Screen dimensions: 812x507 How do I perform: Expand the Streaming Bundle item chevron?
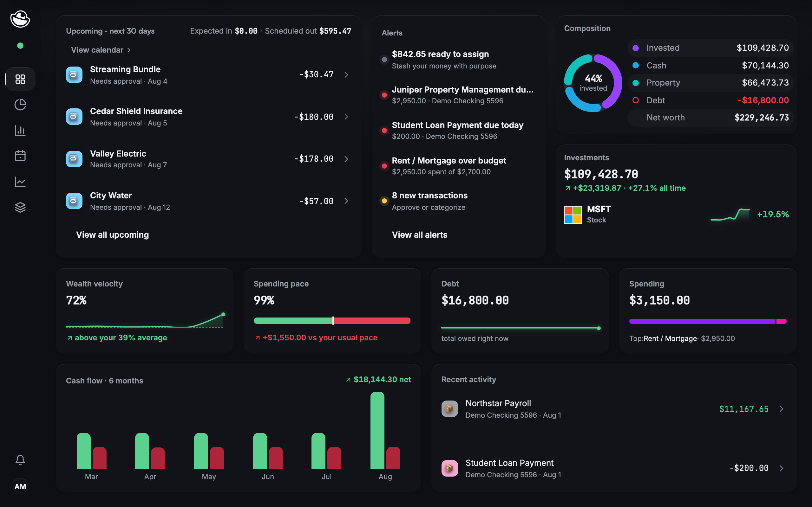tap(346, 75)
